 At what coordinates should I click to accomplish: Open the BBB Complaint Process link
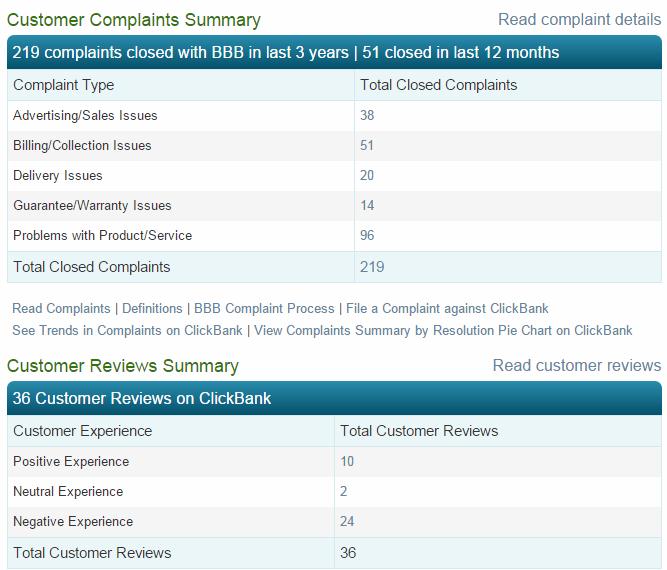pyautogui.click(x=264, y=308)
